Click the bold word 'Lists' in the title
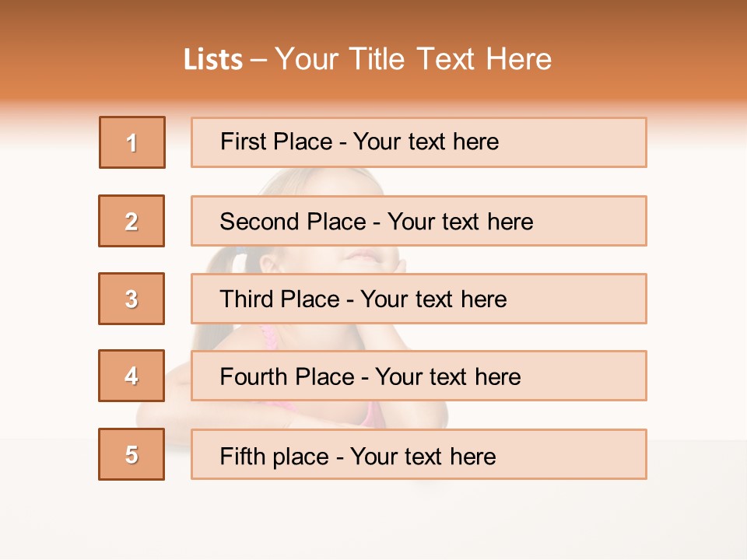The image size is (747, 560). [x=213, y=60]
